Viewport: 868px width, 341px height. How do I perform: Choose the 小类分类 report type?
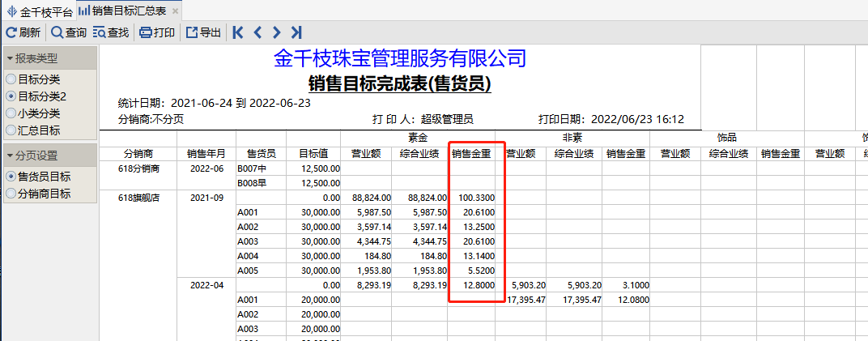[x=33, y=113]
